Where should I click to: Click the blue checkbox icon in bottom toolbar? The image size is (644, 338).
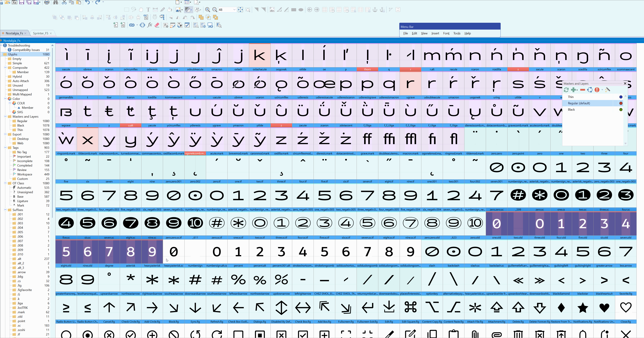pyautogui.click(x=187, y=25)
